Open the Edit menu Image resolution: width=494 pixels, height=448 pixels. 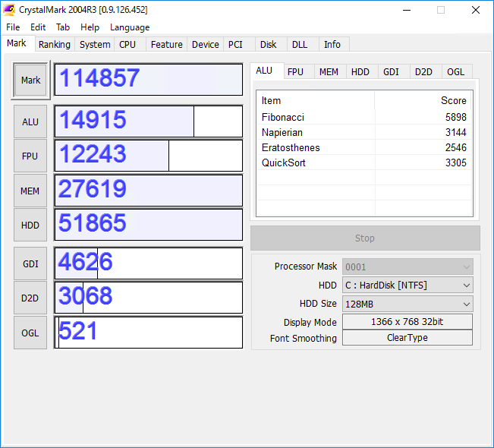click(38, 27)
